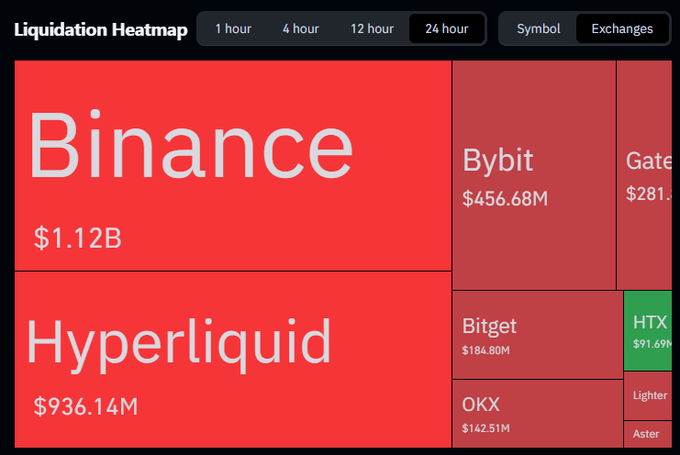This screenshot has width=680, height=455.
Task: Select the Aster exchange tile
Action: [x=648, y=434]
